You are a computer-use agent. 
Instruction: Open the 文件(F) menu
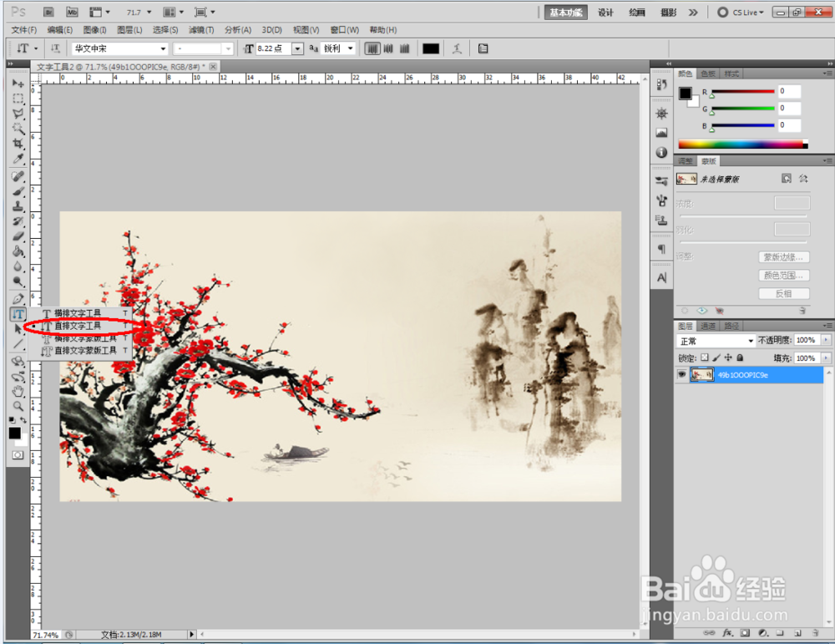tap(24, 30)
